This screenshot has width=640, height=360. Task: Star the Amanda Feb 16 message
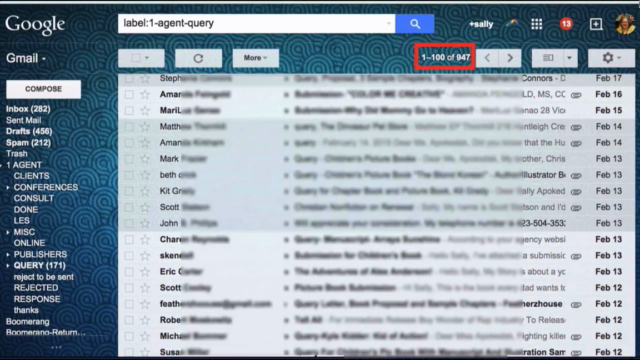tap(145, 95)
